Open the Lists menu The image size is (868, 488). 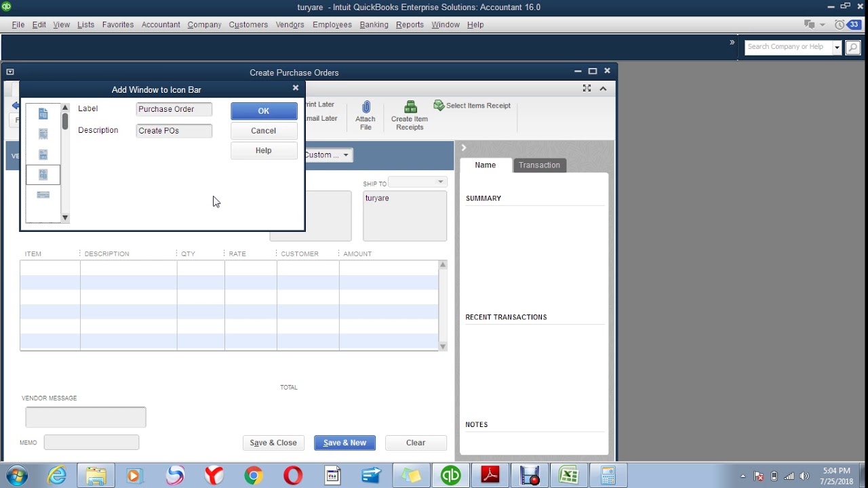pos(86,24)
